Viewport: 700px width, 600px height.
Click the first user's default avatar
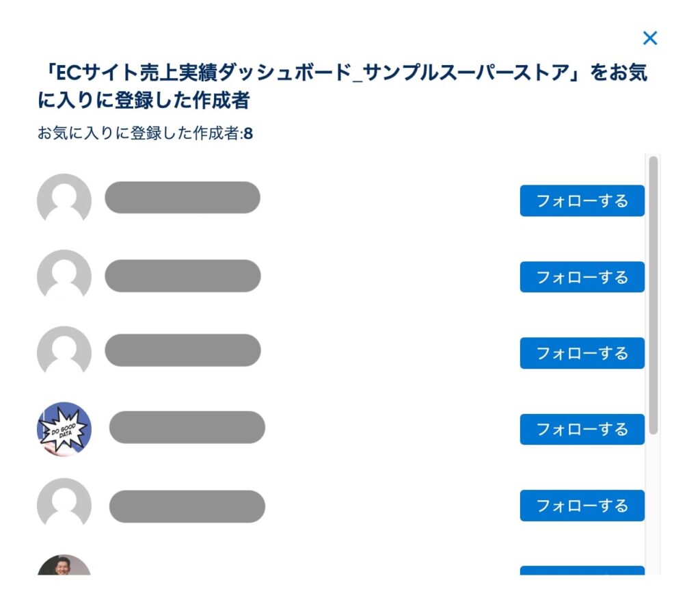coord(64,200)
